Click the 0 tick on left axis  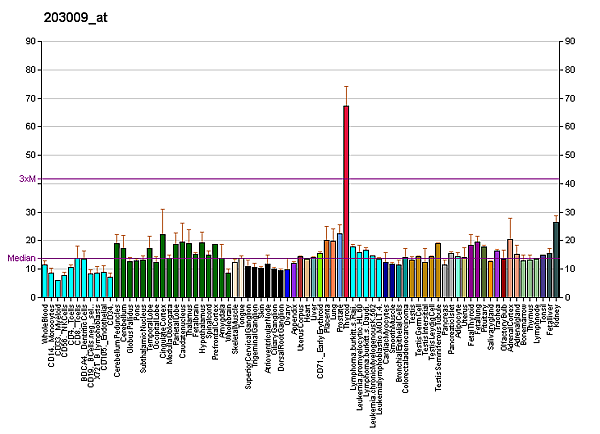[34, 297]
